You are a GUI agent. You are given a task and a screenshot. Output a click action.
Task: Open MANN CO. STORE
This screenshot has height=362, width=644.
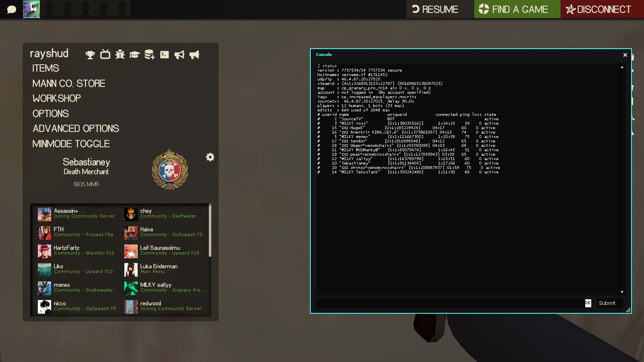pyautogui.click(x=69, y=84)
